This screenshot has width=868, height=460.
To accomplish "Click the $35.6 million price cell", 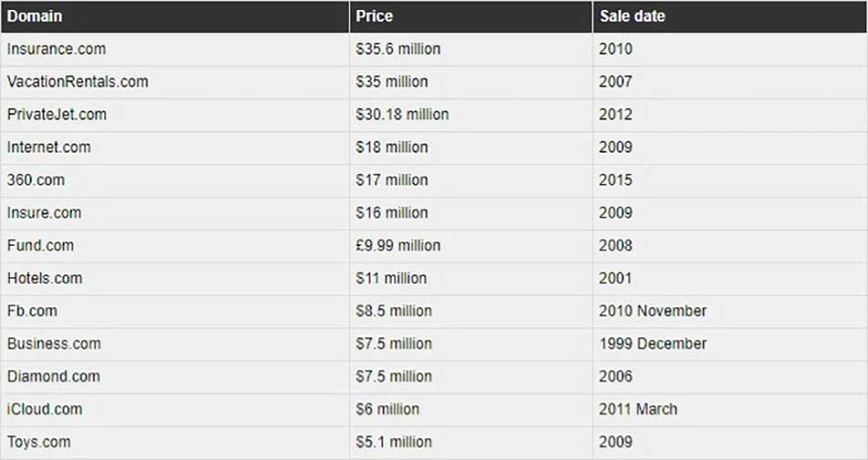I will click(x=398, y=49).
